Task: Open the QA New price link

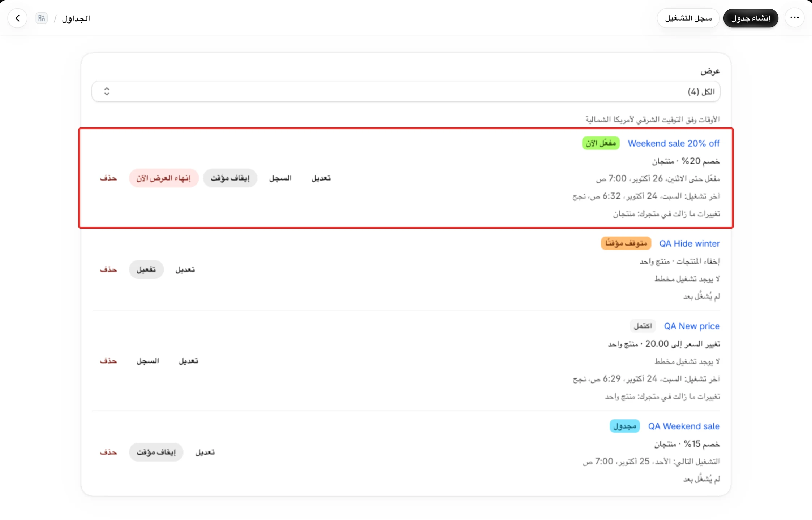Action: pos(692,326)
